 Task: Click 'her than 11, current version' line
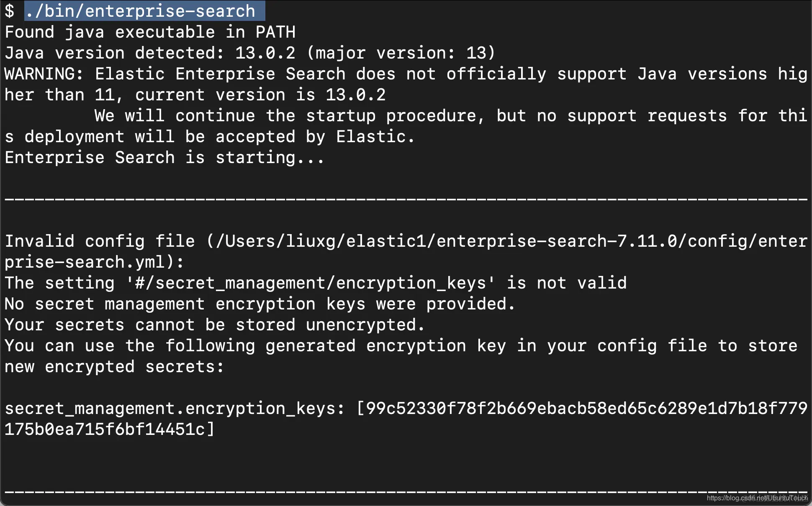(x=195, y=95)
